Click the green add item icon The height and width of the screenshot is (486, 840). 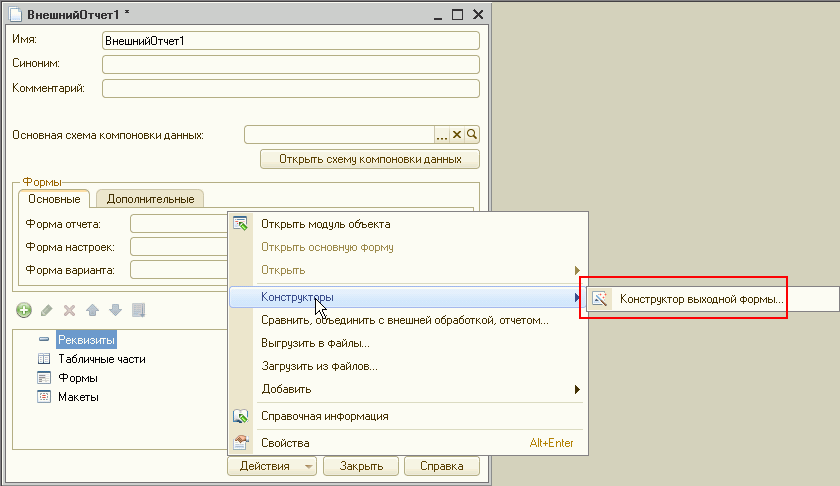tap(24, 310)
